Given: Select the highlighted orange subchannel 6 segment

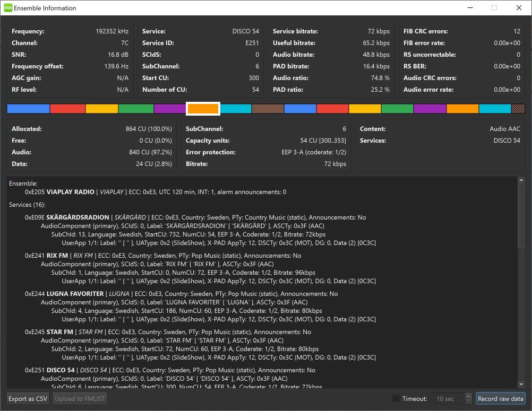Looking at the screenshot, I should (203, 109).
